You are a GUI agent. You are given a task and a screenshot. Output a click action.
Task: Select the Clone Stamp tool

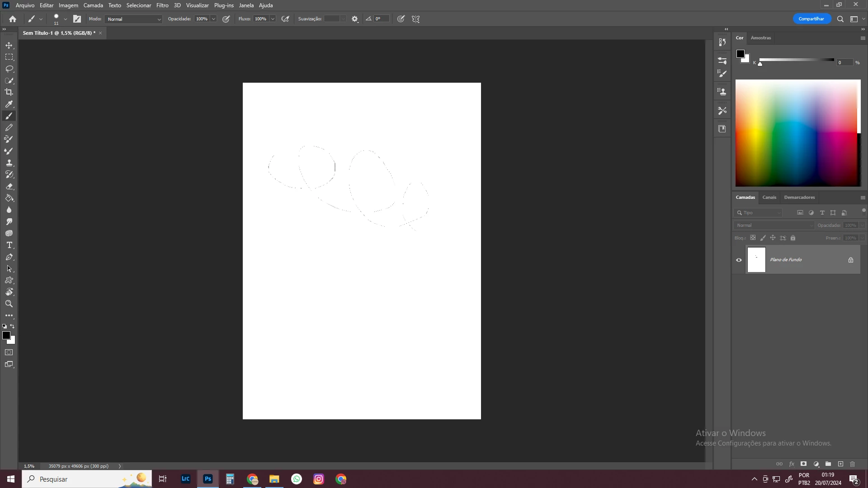point(9,163)
